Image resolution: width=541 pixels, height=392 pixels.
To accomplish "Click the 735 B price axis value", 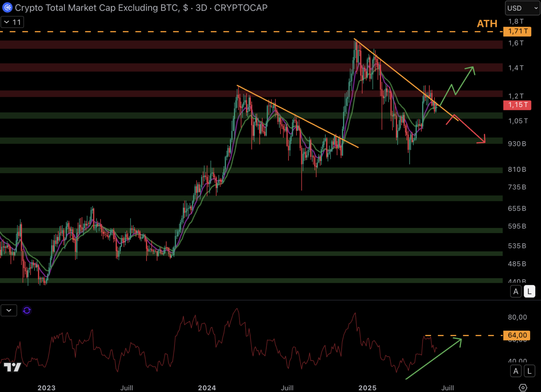I will point(517,187).
